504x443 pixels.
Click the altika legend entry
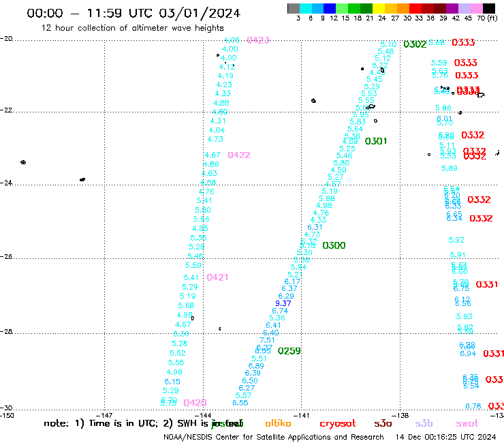click(x=278, y=423)
